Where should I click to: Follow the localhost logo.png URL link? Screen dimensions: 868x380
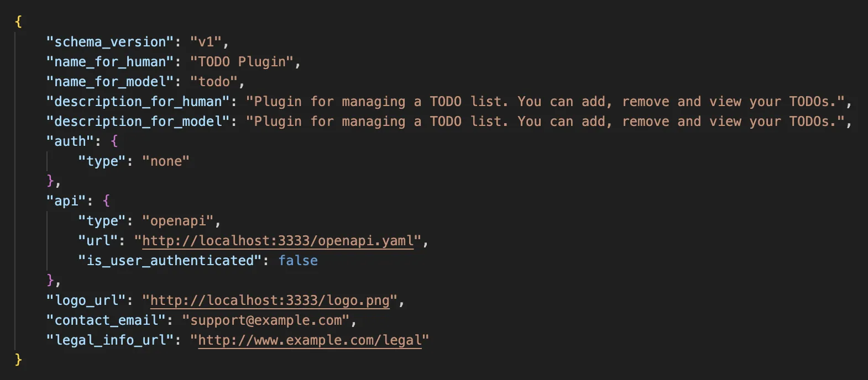[270, 300]
